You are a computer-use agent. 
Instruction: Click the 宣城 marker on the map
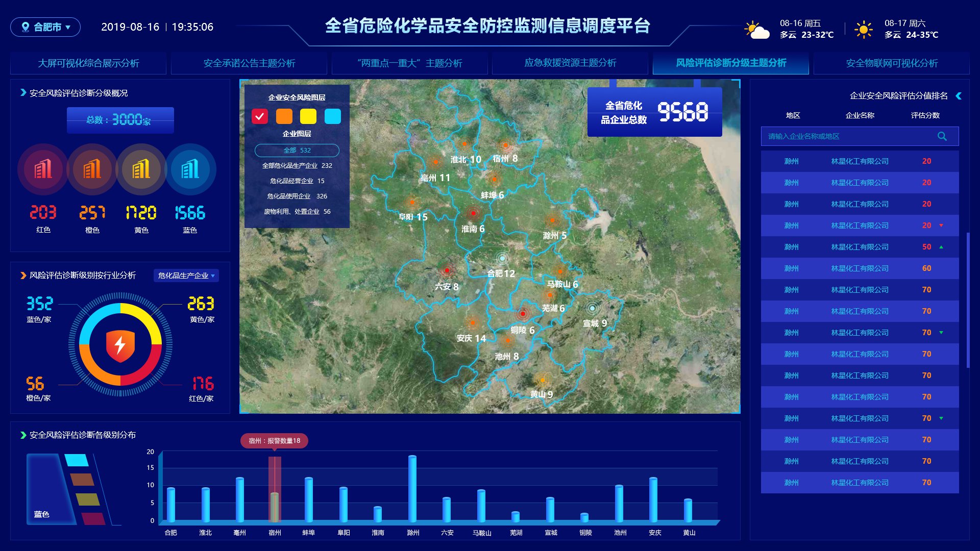(592, 308)
